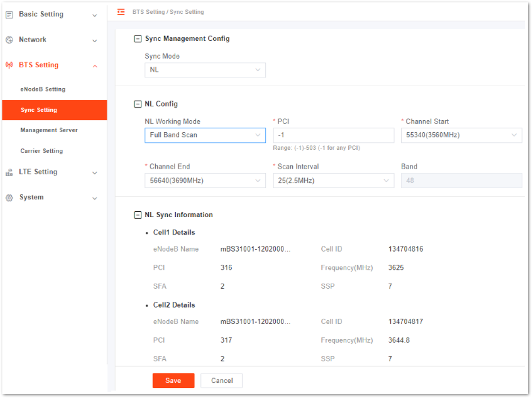Click the LTE Setting icon
532x398 pixels.
click(9, 172)
